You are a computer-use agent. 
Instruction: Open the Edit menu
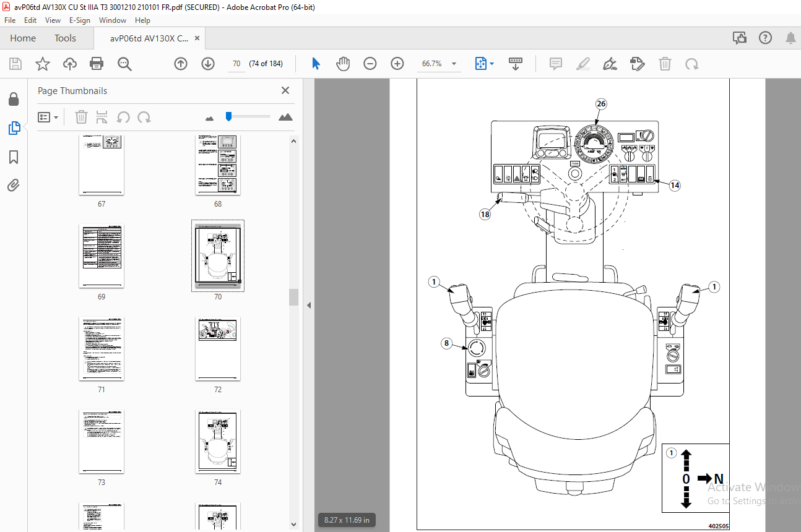click(x=30, y=20)
